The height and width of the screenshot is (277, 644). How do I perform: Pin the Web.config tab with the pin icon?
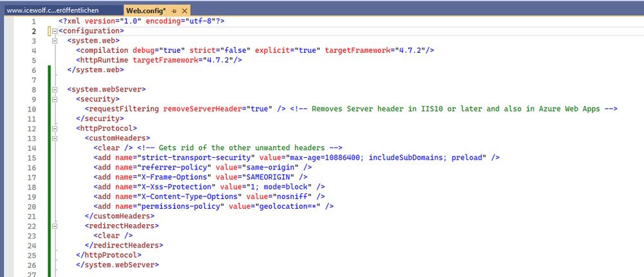[174, 11]
